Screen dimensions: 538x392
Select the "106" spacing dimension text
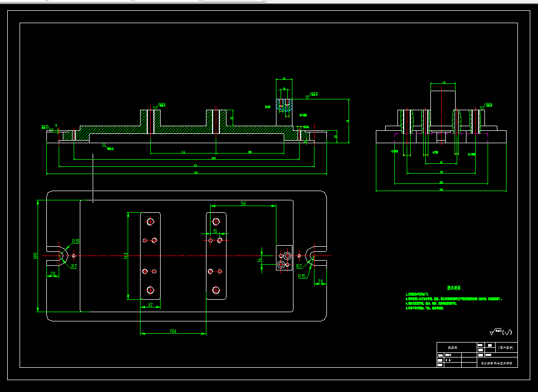click(173, 331)
